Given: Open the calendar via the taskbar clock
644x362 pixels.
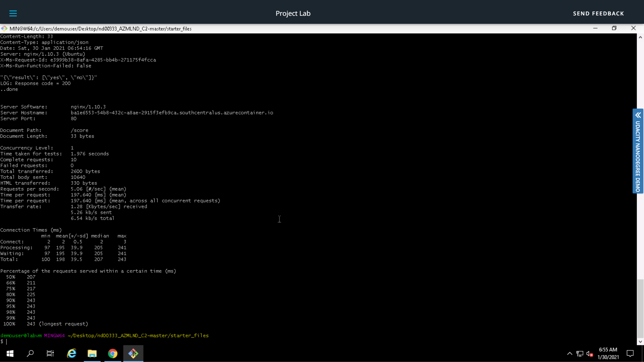Looking at the screenshot, I should coord(608,354).
